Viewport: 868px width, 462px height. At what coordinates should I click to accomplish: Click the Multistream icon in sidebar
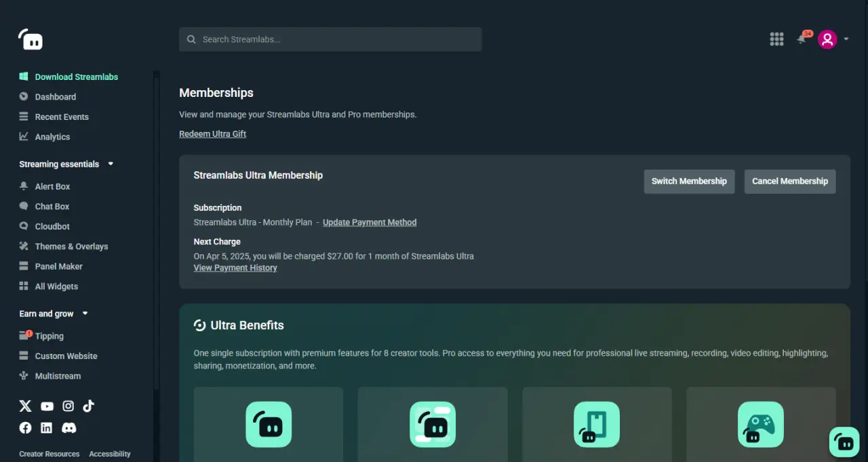(x=24, y=375)
